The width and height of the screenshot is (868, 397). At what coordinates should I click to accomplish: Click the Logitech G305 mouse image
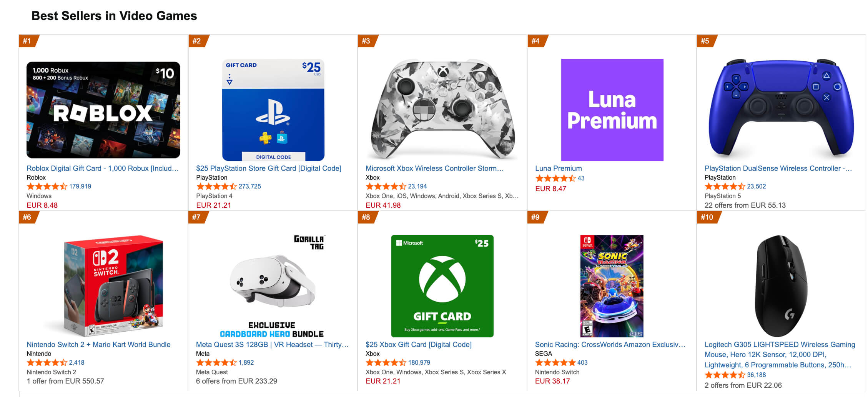coord(781,286)
